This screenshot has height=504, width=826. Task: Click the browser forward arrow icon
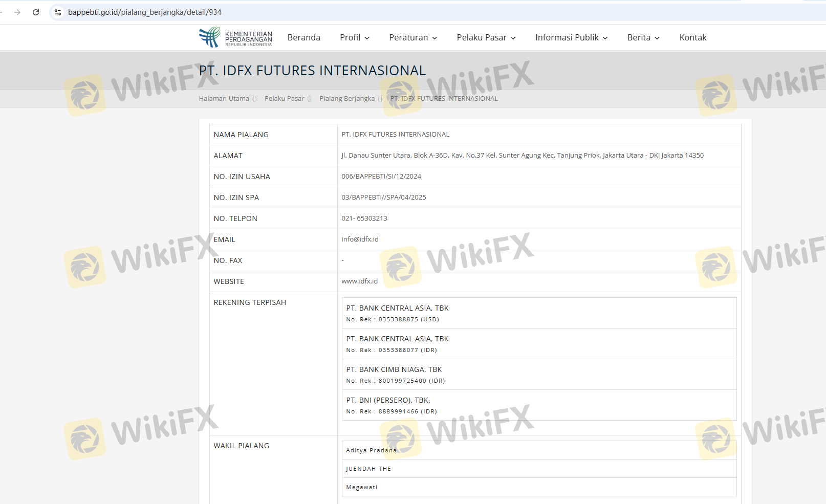(x=17, y=12)
